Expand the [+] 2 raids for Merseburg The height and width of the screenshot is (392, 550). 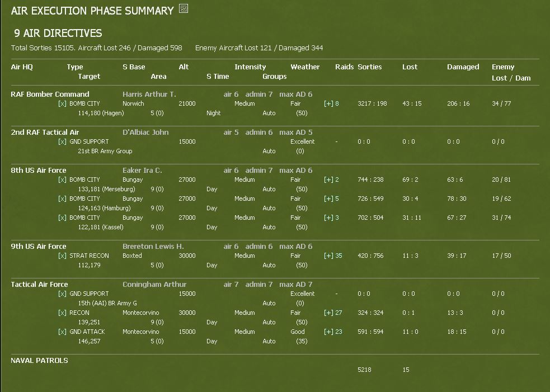[x=331, y=180]
